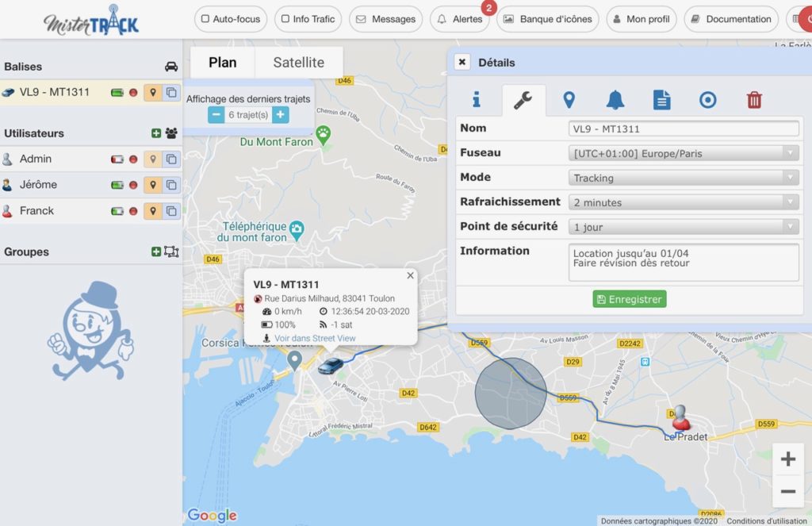Screen dimensions: 812x526
Task: Open Alertes from the top bar
Action: pos(460,19)
